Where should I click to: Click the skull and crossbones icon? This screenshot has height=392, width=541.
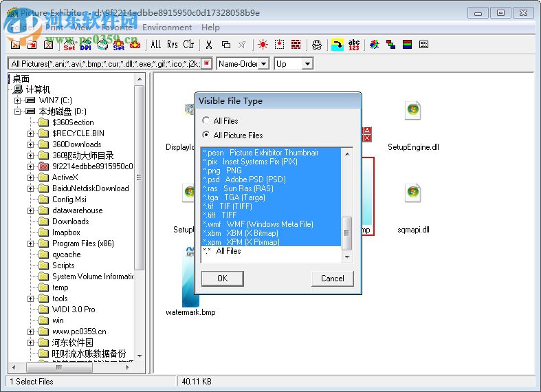click(x=317, y=45)
